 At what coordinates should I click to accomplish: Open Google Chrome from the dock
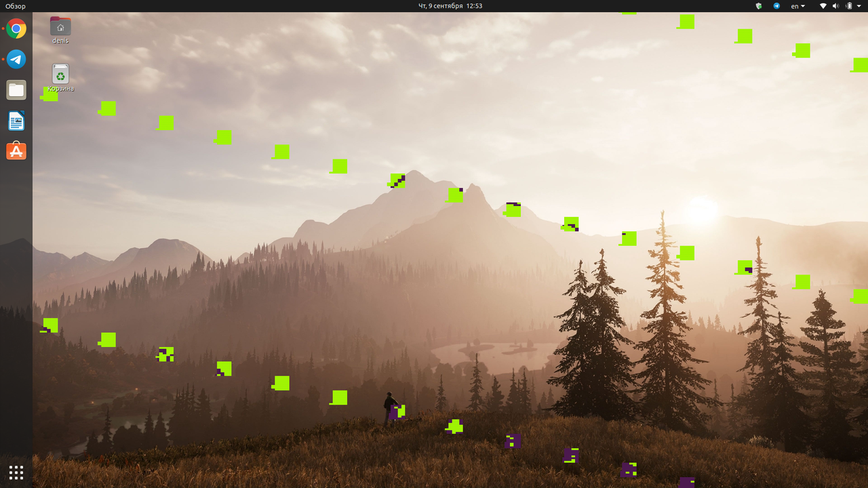click(16, 28)
